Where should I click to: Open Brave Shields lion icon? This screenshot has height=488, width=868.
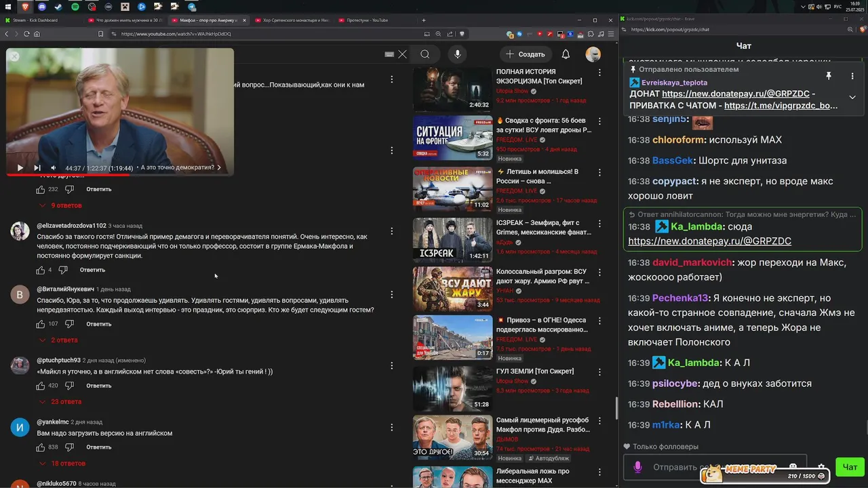pyautogui.click(x=462, y=34)
